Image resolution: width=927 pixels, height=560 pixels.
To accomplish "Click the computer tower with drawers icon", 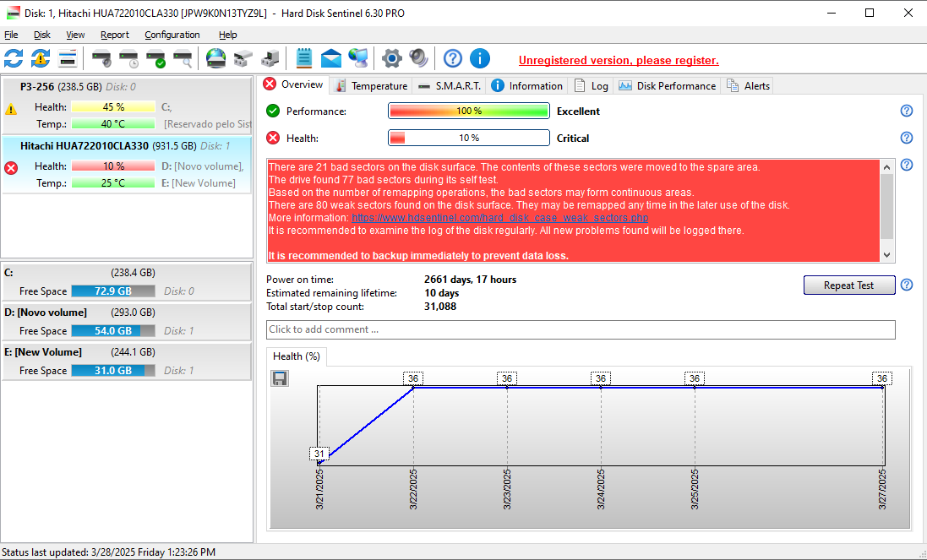I will coord(270,58).
